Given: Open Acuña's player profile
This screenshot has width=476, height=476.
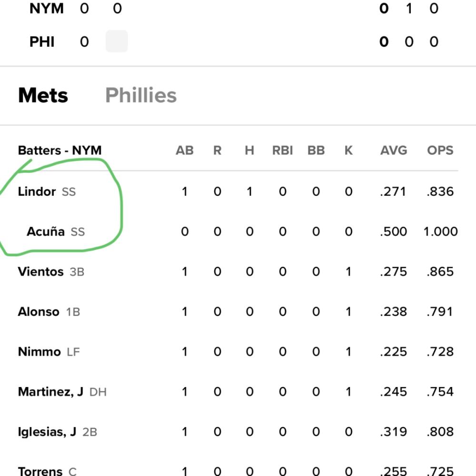Looking at the screenshot, I should (x=46, y=232).
